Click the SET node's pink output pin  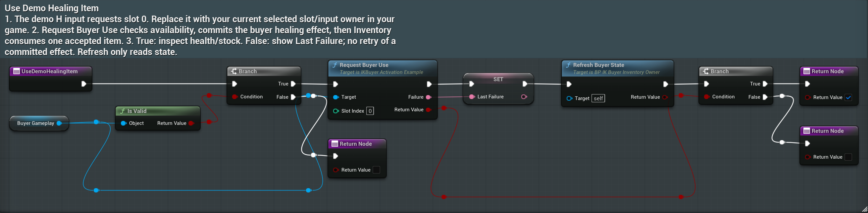coord(524,97)
